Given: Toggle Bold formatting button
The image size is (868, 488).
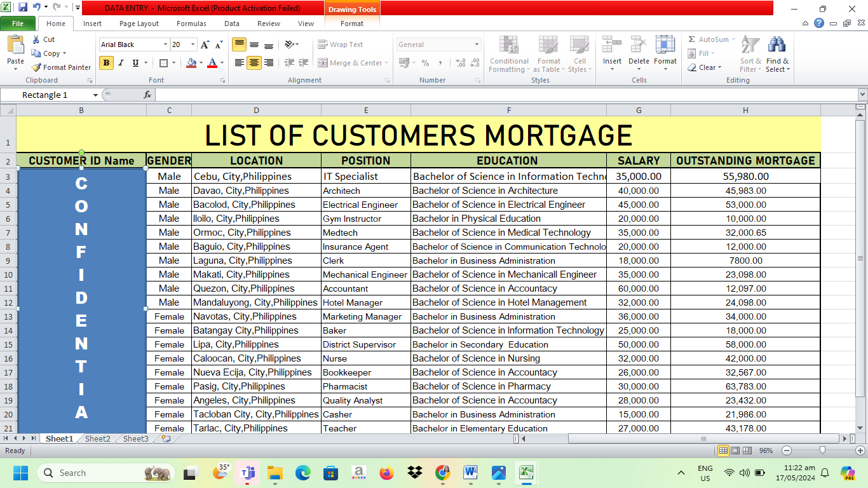Looking at the screenshot, I should [x=106, y=63].
